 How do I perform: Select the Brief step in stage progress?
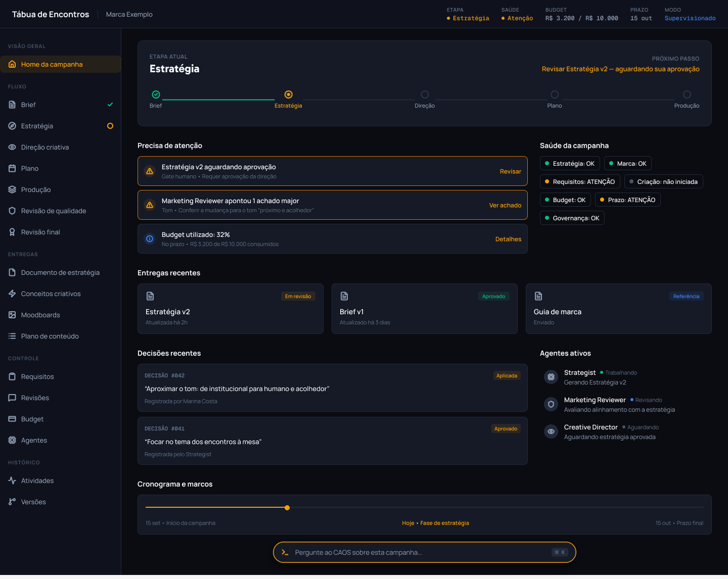point(156,99)
